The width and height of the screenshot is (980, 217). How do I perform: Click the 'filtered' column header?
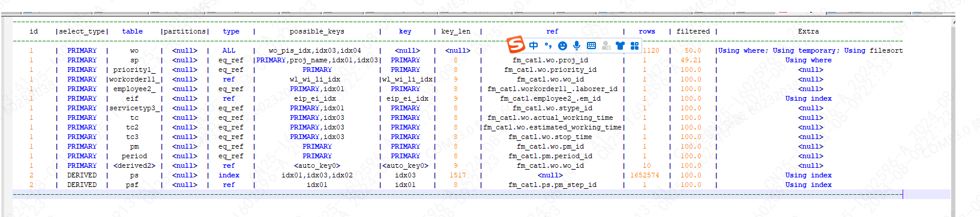(x=693, y=31)
